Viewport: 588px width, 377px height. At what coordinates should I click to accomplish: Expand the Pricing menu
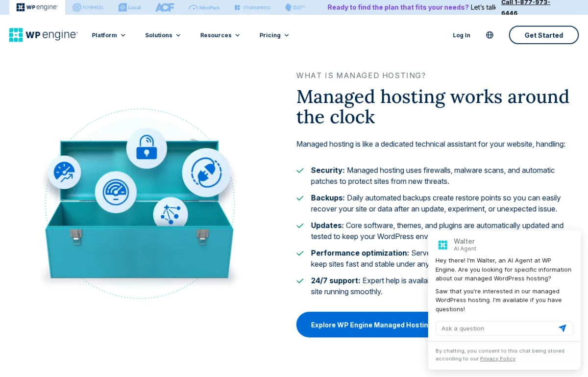point(274,35)
